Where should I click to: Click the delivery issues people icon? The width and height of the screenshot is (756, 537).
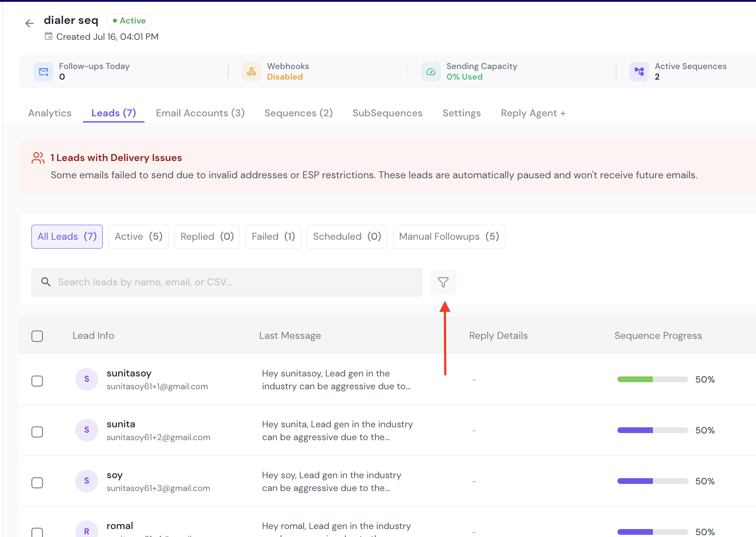pos(38,158)
